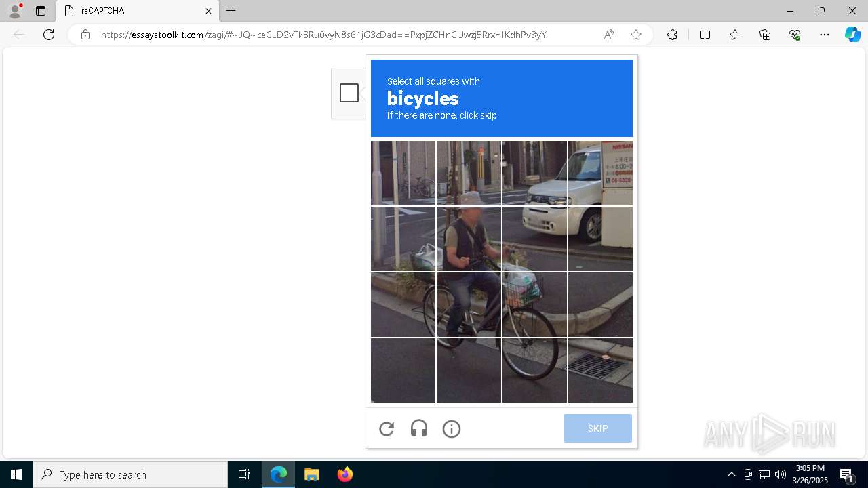Image resolution: width=868 pixels, height=488 pixels.
Task: Select tile with the storm drain grate
Action: tap(600, 370)
